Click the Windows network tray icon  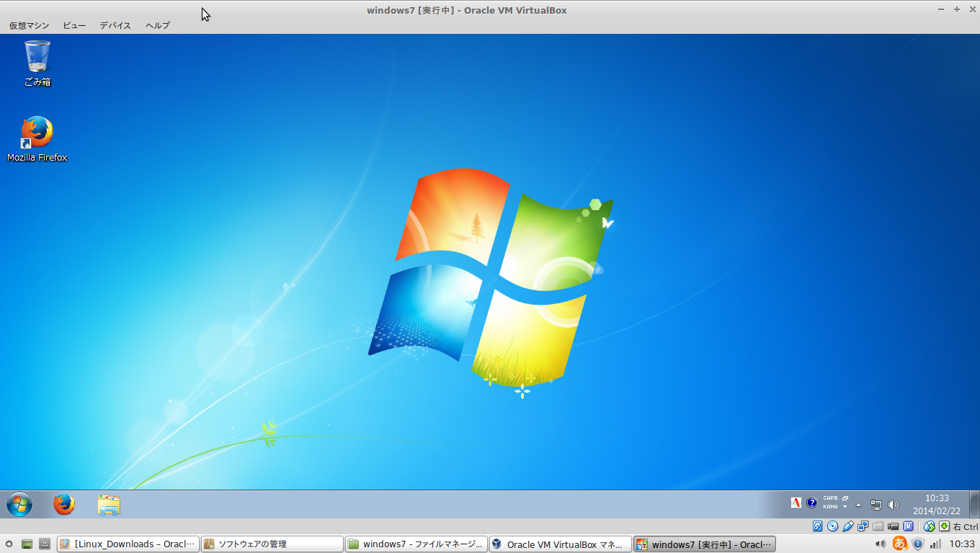(876, 505)
